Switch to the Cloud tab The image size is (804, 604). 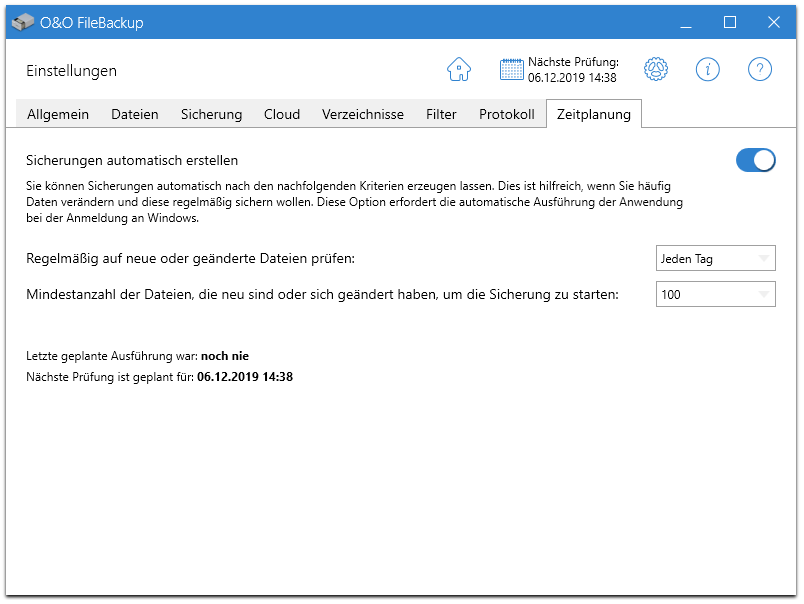(x=282, y=114)
